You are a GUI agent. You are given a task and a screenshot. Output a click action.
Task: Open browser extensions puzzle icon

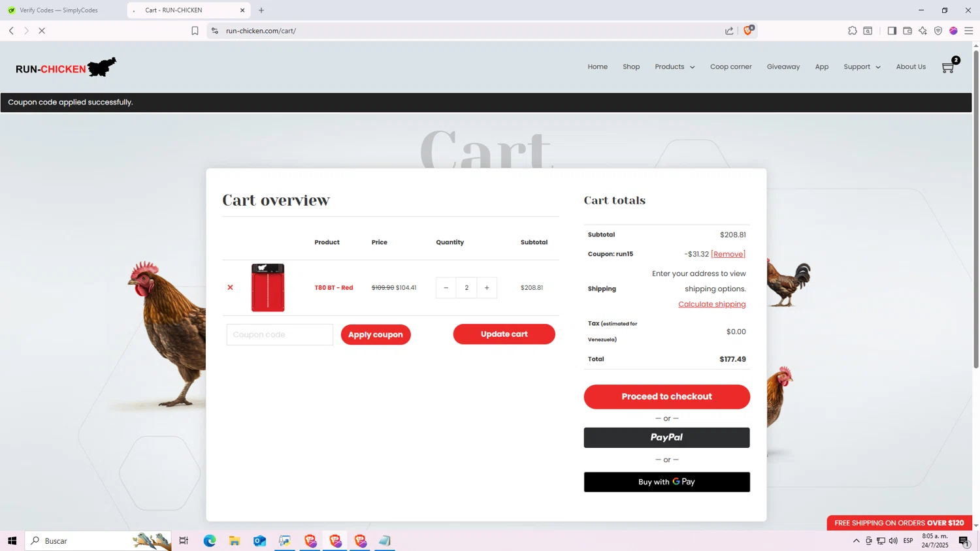pos(853,31)
